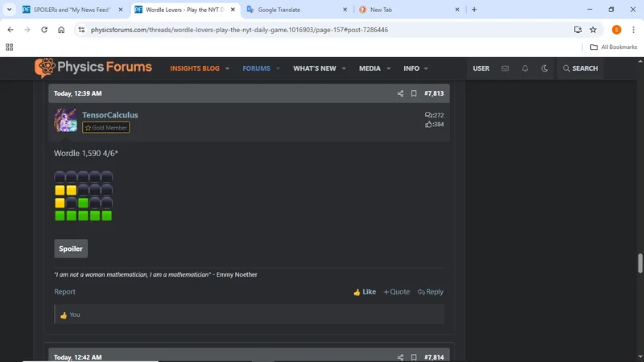
Task: Open permalink #7,814
Action: pos(434,357)
